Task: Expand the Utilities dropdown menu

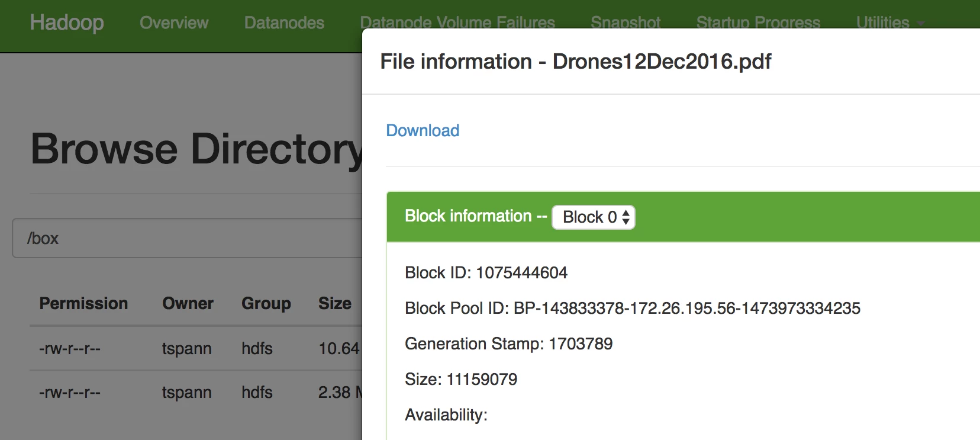Action: click(889, 22)
